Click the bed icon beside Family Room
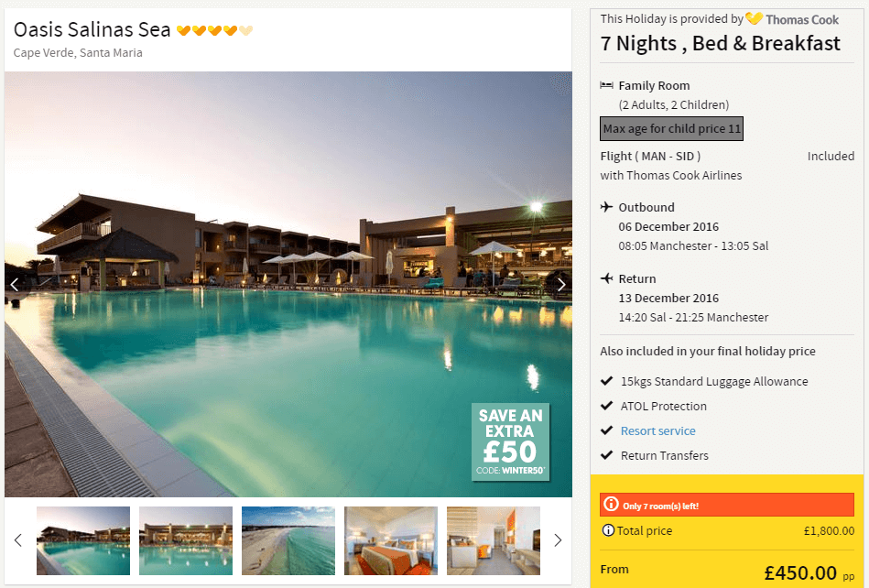 (x=607, y=85)
